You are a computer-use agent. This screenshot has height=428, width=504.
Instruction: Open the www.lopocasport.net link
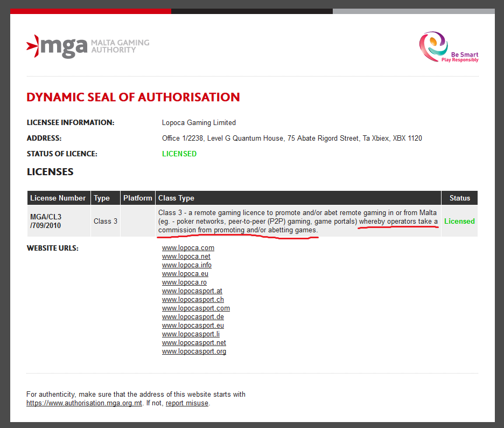194,343
